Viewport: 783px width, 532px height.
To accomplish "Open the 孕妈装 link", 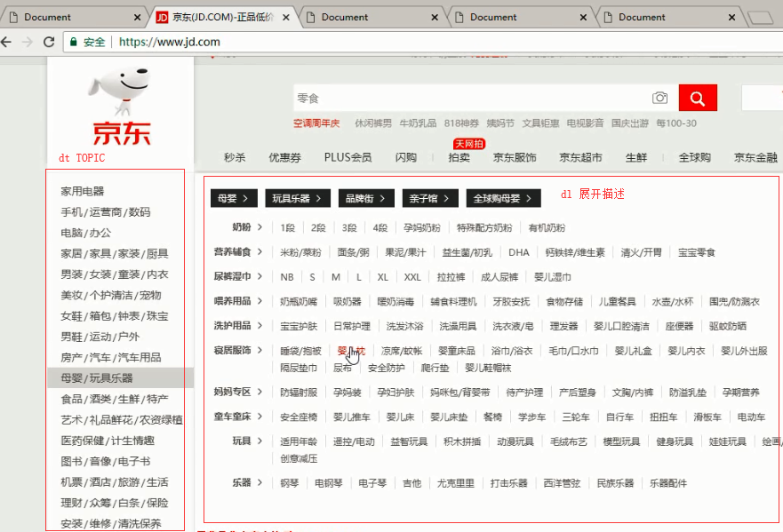I will (347, 393).
